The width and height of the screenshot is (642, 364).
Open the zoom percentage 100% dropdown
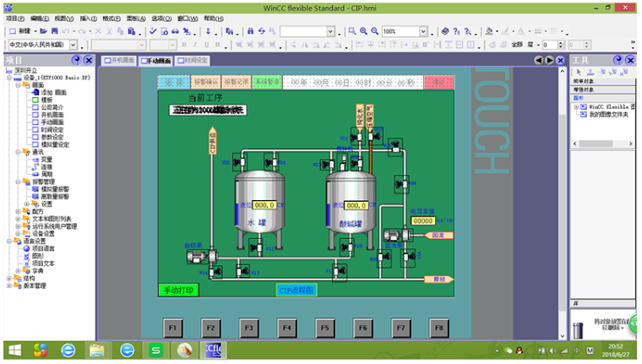point(423,31)
